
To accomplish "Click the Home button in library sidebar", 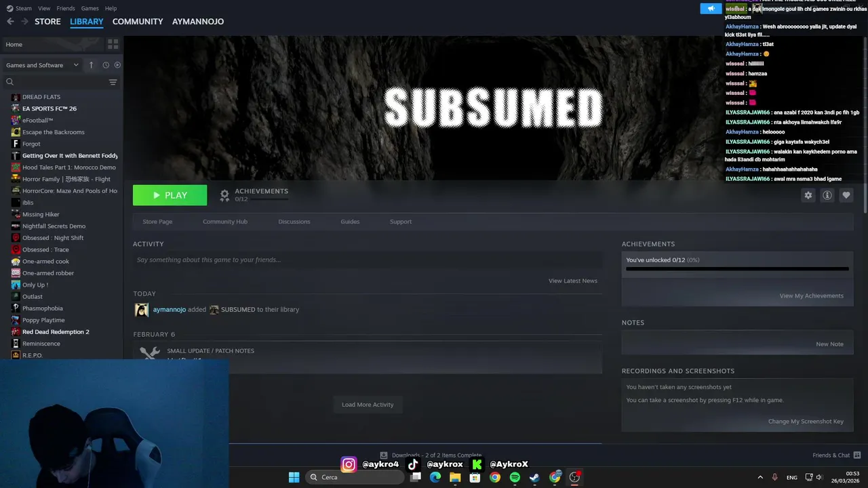I will (52, 44).
